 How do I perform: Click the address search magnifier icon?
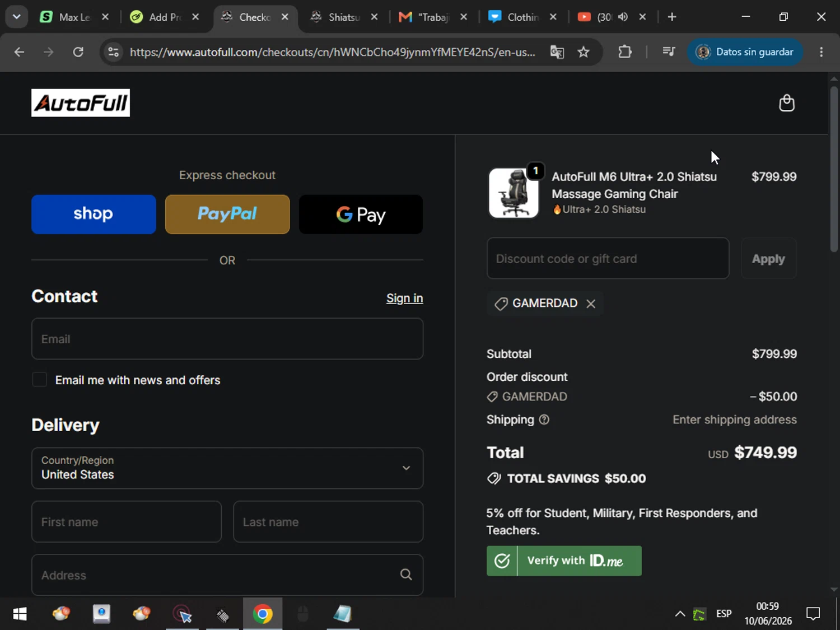(x=406, y=575)
